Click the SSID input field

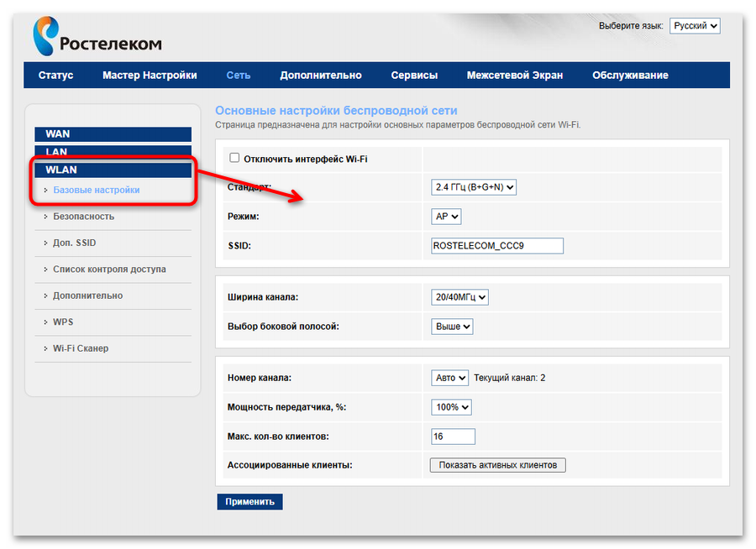coord(497,246)
